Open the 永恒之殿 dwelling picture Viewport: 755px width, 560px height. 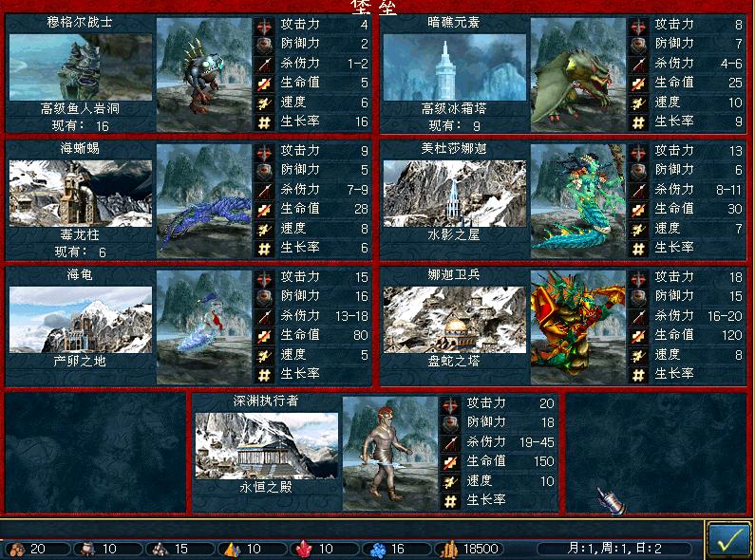pos(267,446)
